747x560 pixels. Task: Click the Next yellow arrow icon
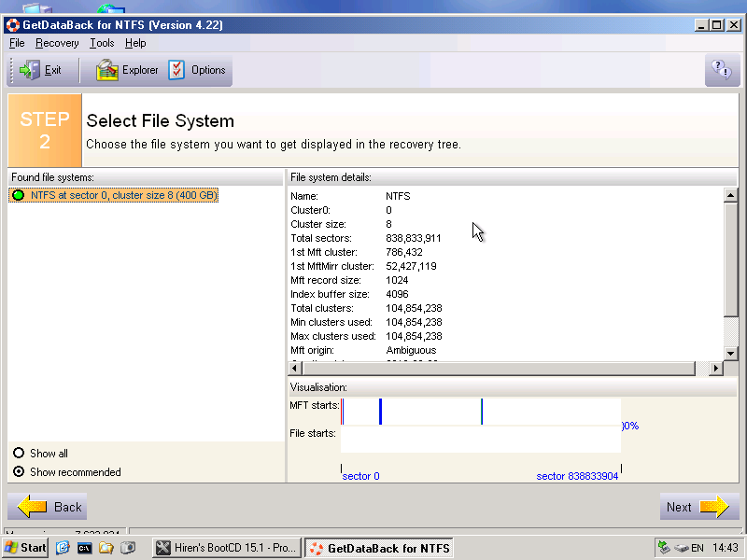pyautogui.click(x=714, y=507)
